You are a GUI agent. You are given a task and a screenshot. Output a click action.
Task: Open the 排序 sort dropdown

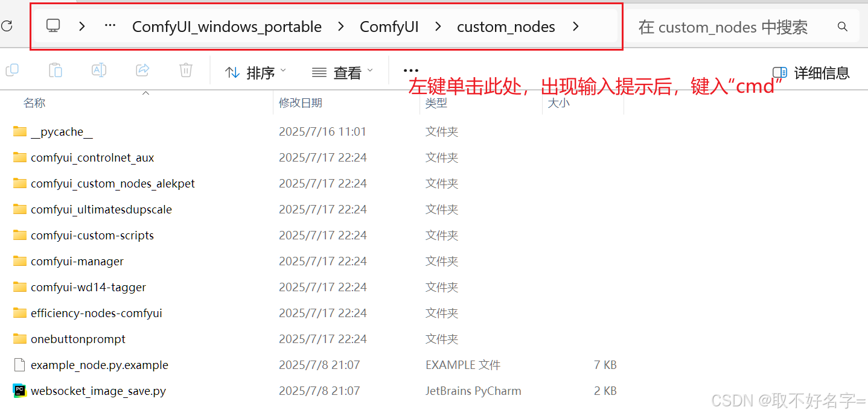pos(256,72)
